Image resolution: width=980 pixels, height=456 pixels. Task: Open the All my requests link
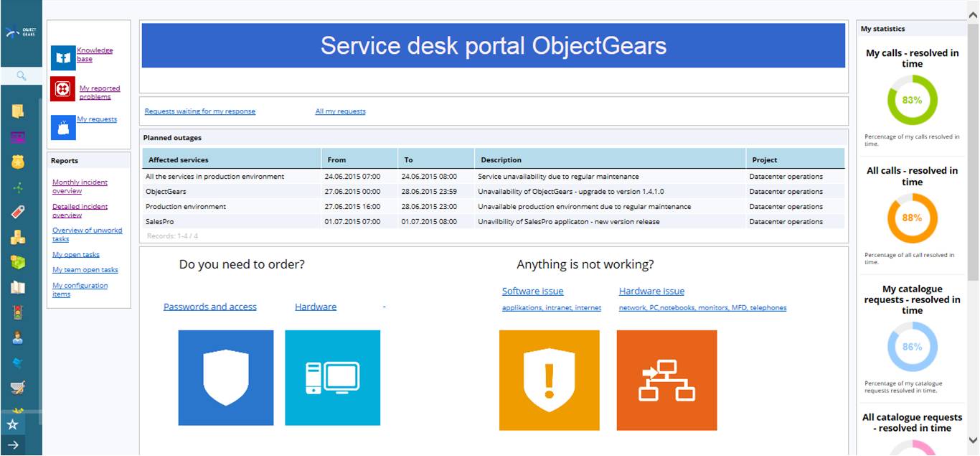coord(340,111)
